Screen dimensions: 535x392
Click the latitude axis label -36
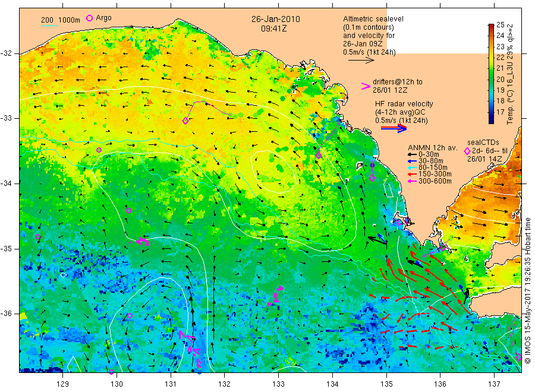7,314
